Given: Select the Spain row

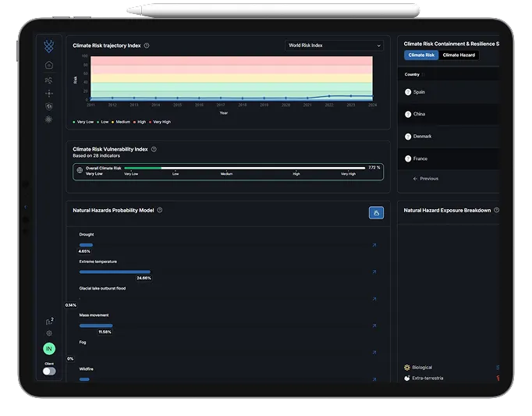Looking at the screenshot, I should (449, 92).
